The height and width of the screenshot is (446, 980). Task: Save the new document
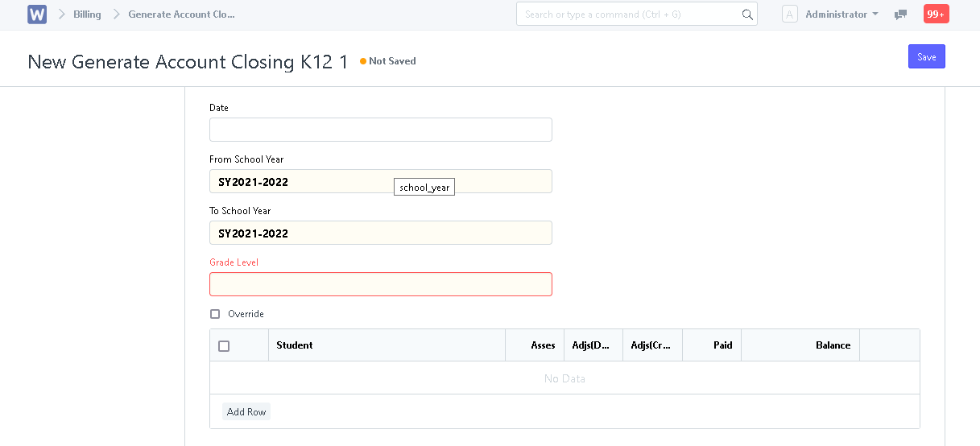pos(927,56)
